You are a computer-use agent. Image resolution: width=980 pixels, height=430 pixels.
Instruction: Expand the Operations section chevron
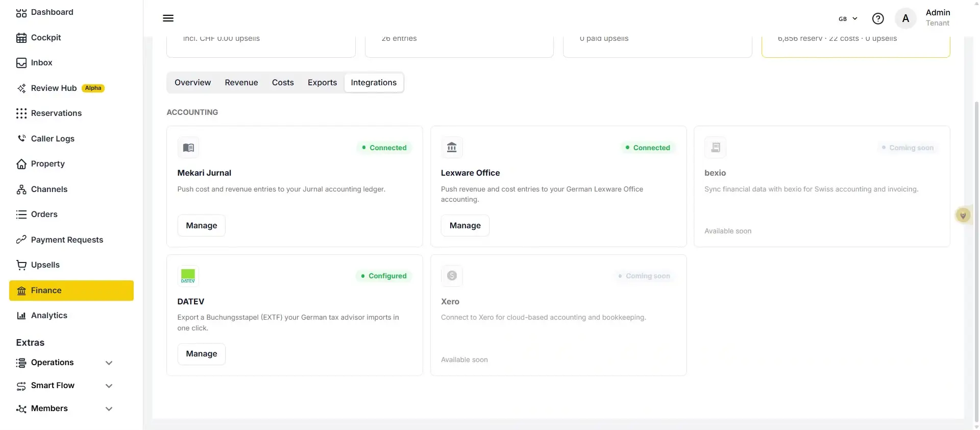click(x=109, y=363)
